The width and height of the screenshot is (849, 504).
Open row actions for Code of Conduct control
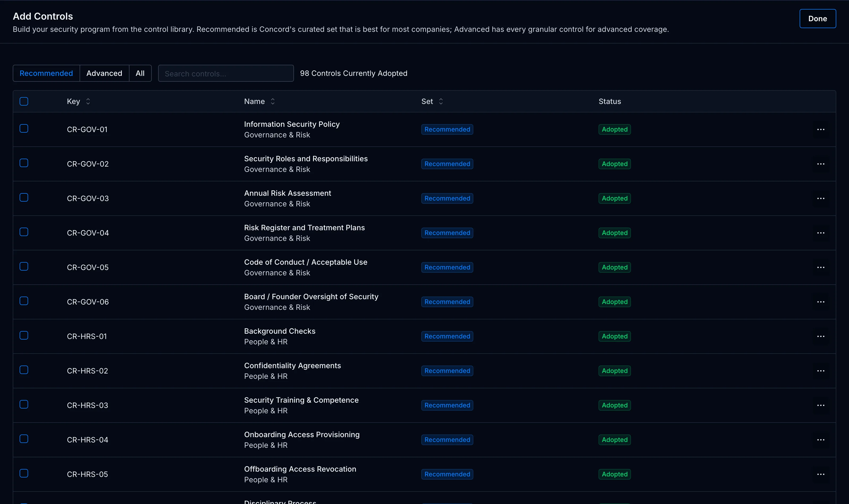(x=820, y=267)
